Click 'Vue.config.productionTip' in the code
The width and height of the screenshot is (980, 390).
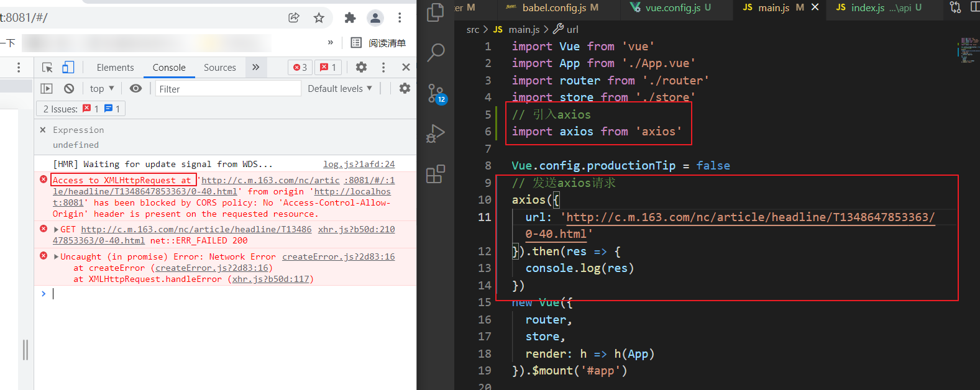(593, 166)
